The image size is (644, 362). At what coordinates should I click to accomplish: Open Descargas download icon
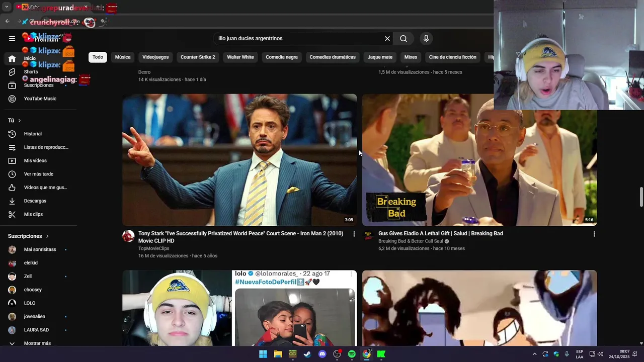[x=12, y=201]
